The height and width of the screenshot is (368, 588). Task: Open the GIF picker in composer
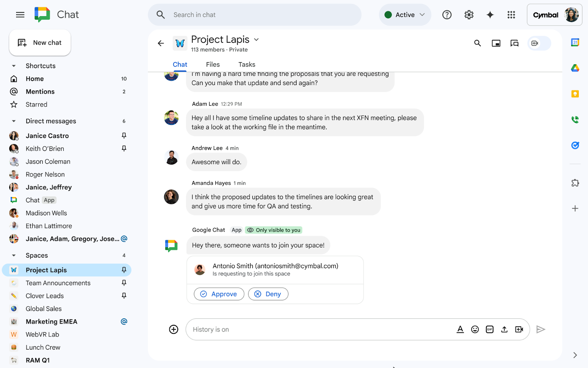pyautogui.click(x=490, y=329)
